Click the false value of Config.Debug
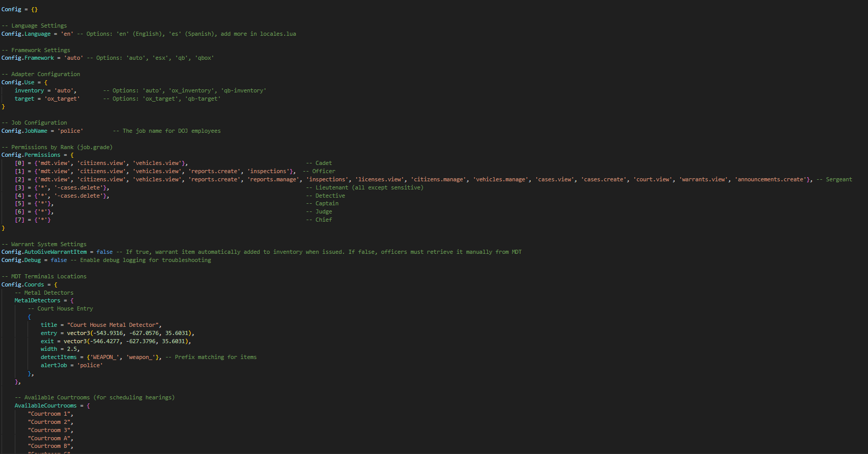 tap(59, 260)
